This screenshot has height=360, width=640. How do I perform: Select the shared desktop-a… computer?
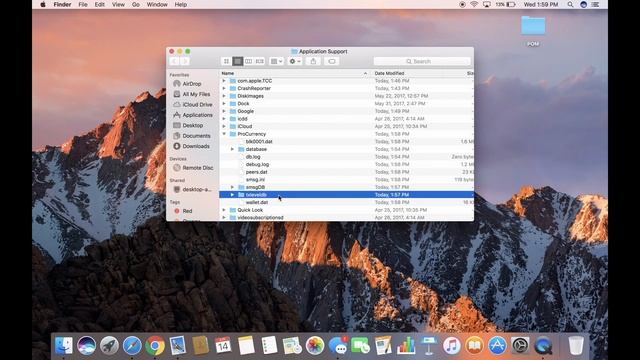point(197,189)
